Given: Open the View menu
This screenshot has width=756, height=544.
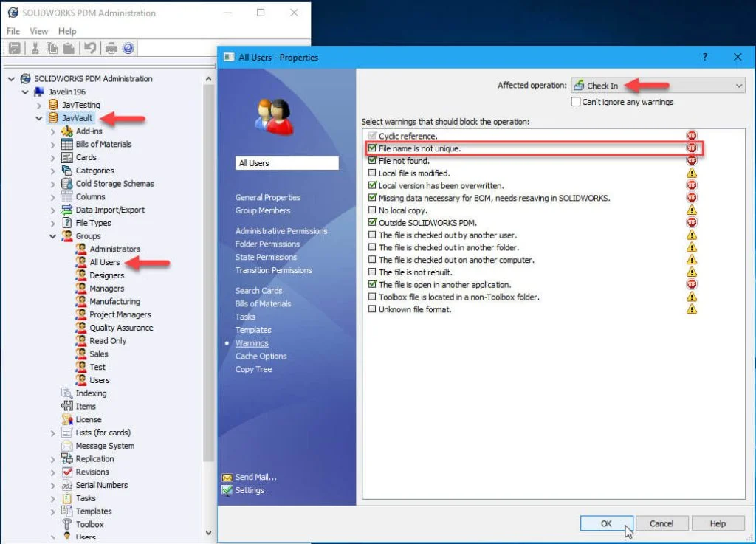Looking at the screenshot, I should point(38,31).
